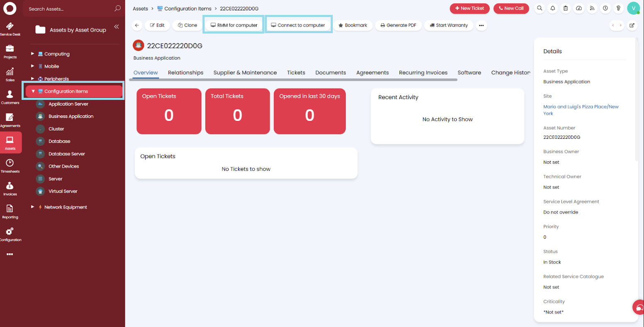Click the Connect to computer button

point(298,25)
